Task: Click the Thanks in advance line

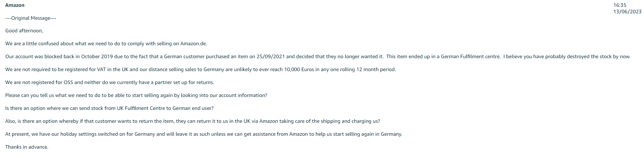Action: (27, 147)
